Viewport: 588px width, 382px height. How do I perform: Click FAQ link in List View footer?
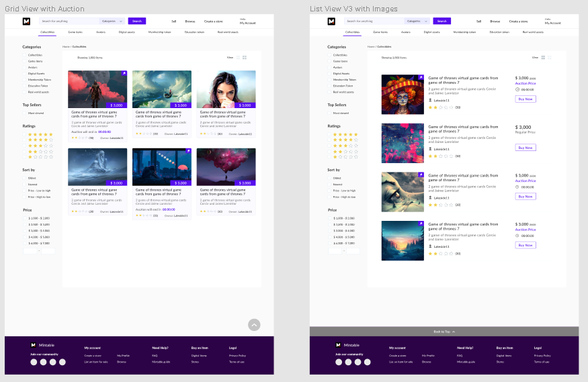click(x=460, y=356)
